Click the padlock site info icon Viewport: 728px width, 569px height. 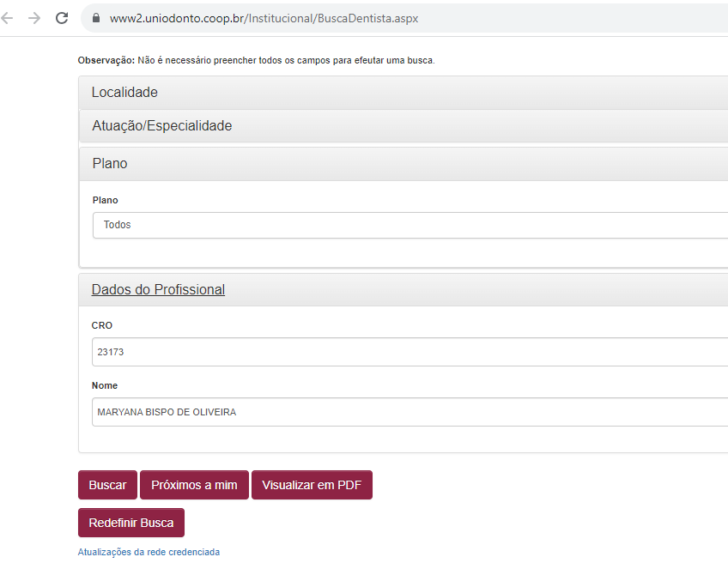(96, 18)
